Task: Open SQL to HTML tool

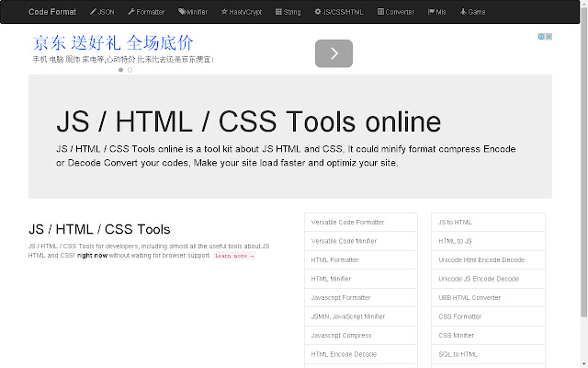Action: 488,354
